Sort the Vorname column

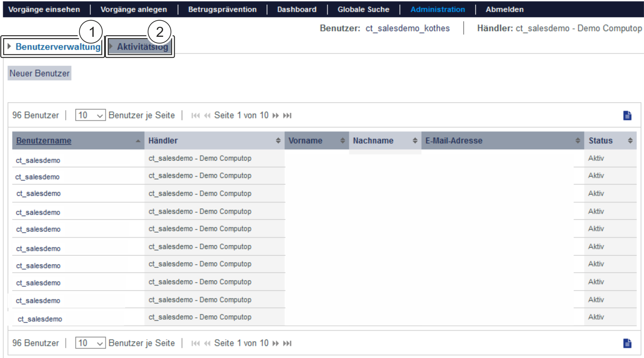[x=343, y=141]
